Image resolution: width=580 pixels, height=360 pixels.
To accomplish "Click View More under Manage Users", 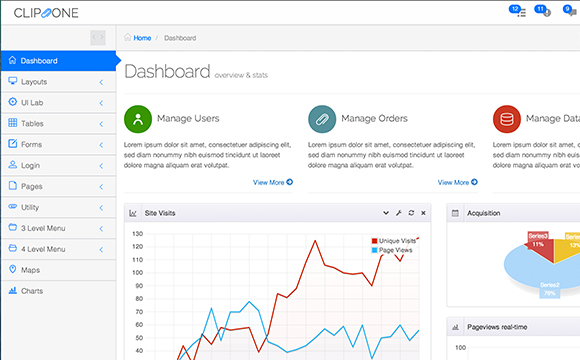I will (273, 182).
